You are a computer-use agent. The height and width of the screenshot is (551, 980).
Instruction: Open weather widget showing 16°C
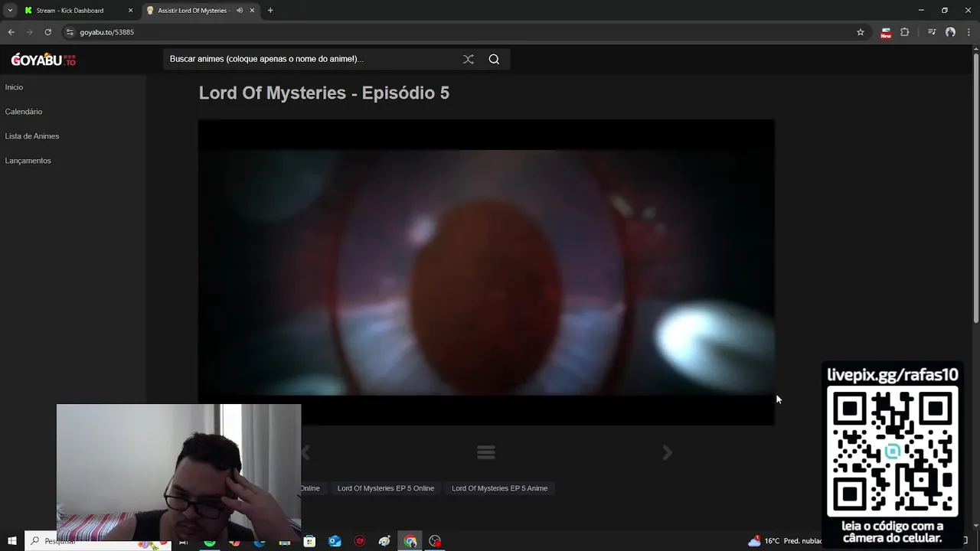pos(785,541)
